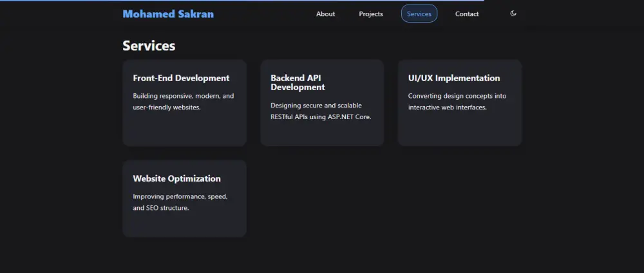Click the Mohamed Sakran logo
644x273 pixels.
point(168,14)
